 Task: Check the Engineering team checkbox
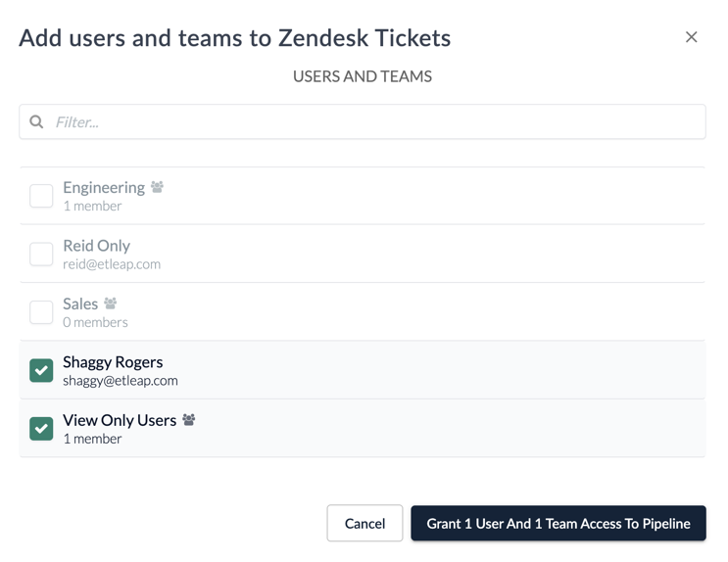(x=41, y=196)
